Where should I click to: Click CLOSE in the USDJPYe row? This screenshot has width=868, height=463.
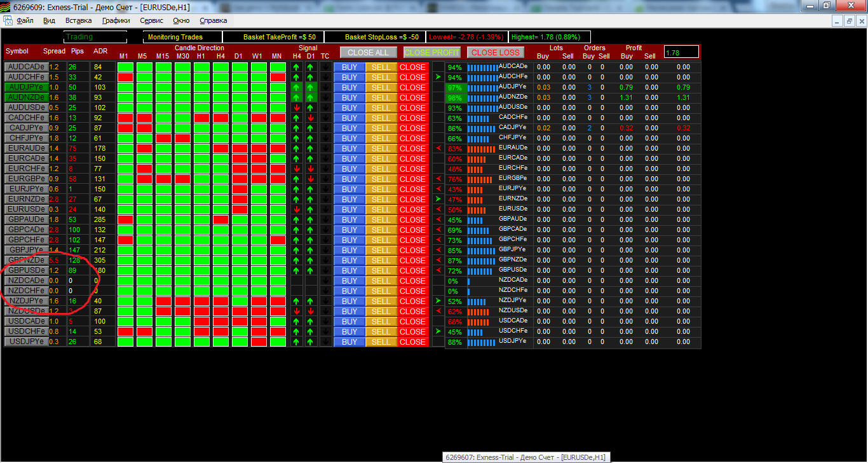click(413, 342)
